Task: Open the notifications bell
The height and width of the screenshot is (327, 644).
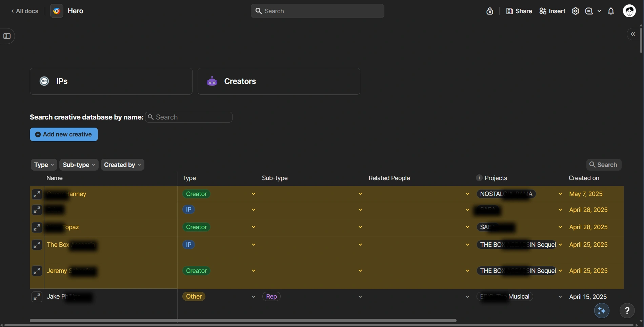Action: pos(611,11)
